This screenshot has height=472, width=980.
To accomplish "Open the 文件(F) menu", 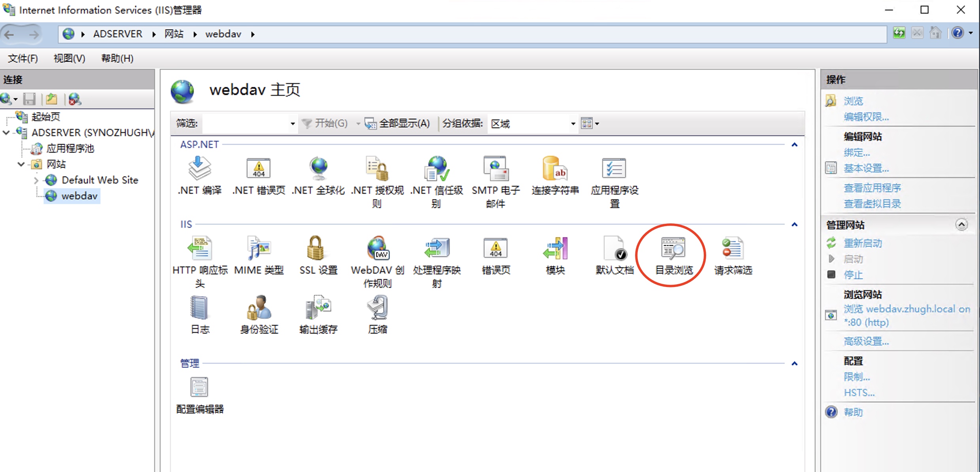I will 23,59.
